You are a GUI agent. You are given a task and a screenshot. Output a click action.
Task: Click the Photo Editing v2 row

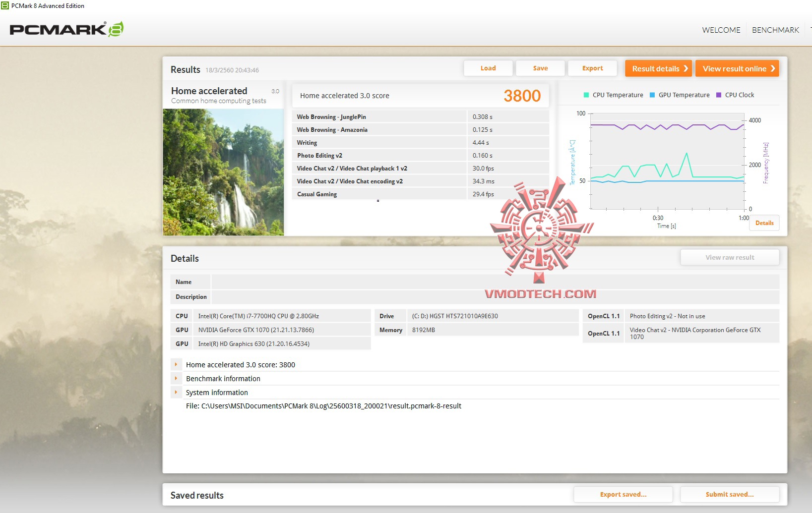tap(421, 156)
